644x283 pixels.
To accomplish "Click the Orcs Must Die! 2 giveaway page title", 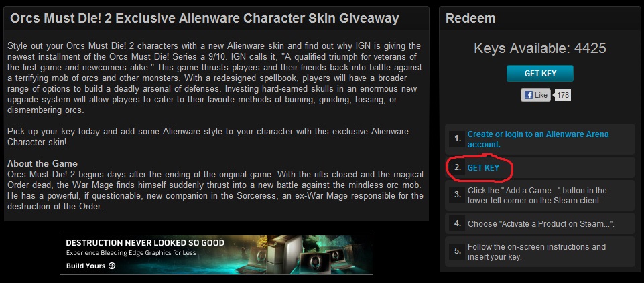I will click(x=204, y=19).
